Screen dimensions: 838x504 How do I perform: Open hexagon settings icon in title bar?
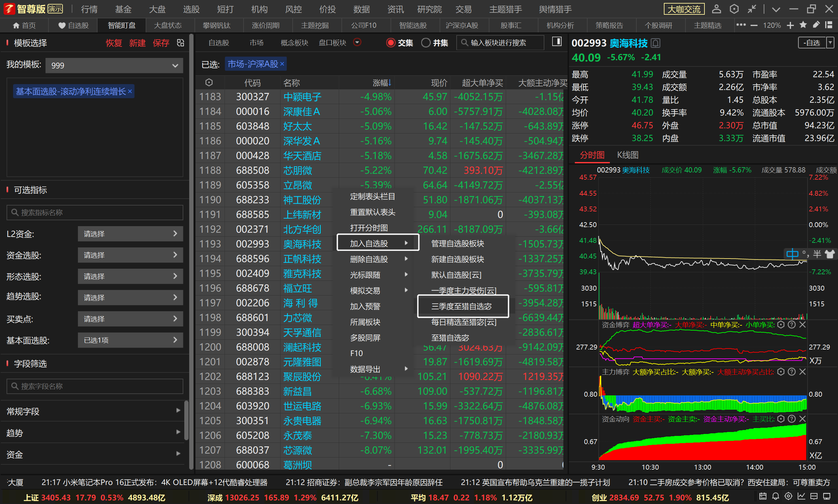tap(734, 9)
